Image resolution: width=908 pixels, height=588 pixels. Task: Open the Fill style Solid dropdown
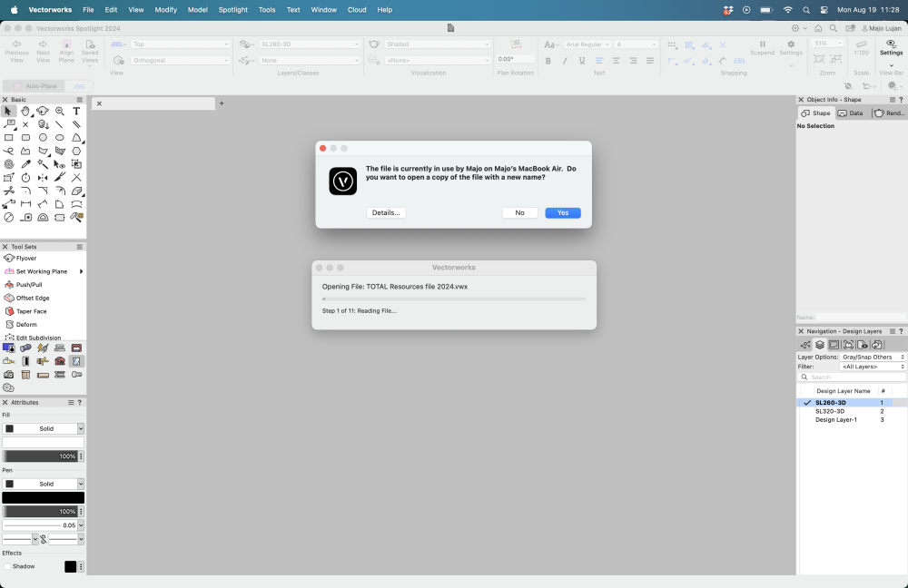pos(43,428)
